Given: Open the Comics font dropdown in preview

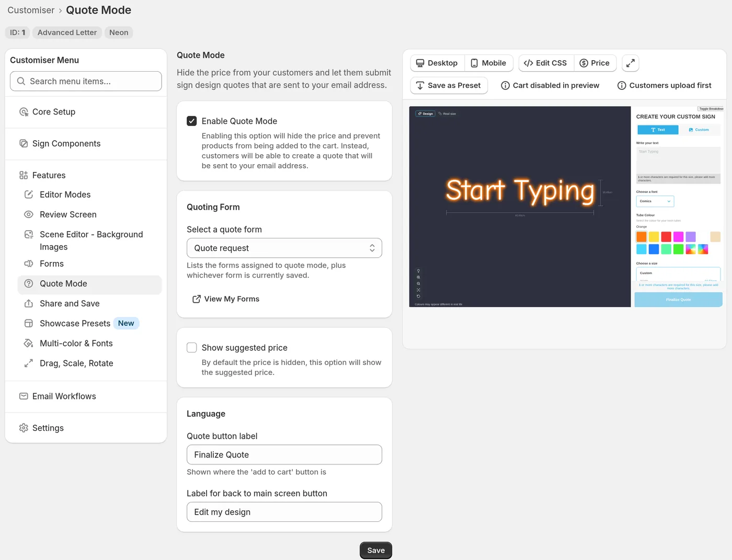Looking at the screenshot, I should pos(655,201).
